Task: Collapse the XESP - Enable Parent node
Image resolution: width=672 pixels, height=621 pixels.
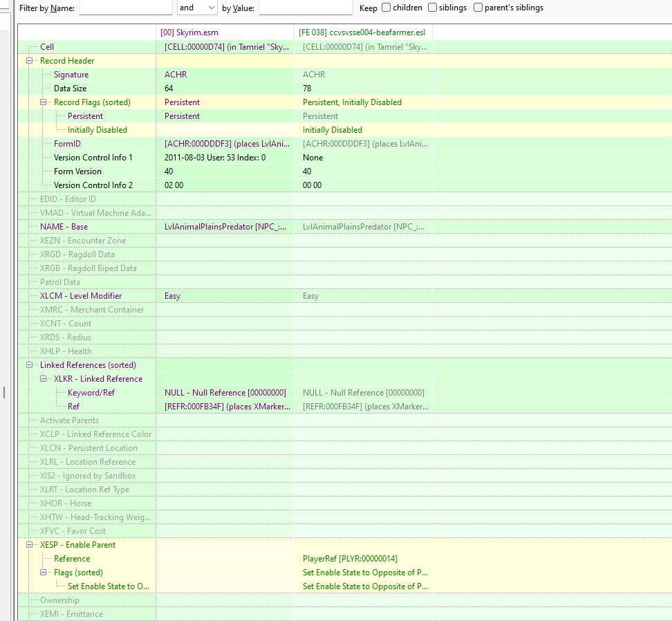Action: click(x=30, y=545)
